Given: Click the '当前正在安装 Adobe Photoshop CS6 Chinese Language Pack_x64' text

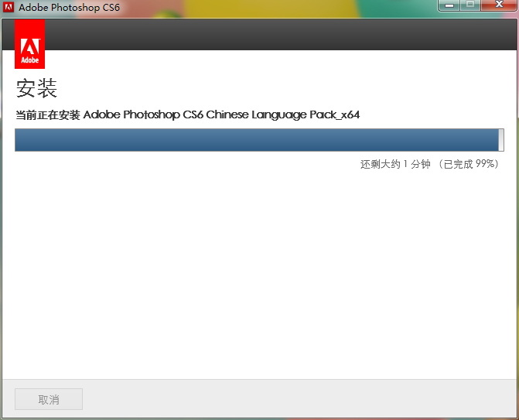Looking at the screenshot, I should tap(188, 114).
